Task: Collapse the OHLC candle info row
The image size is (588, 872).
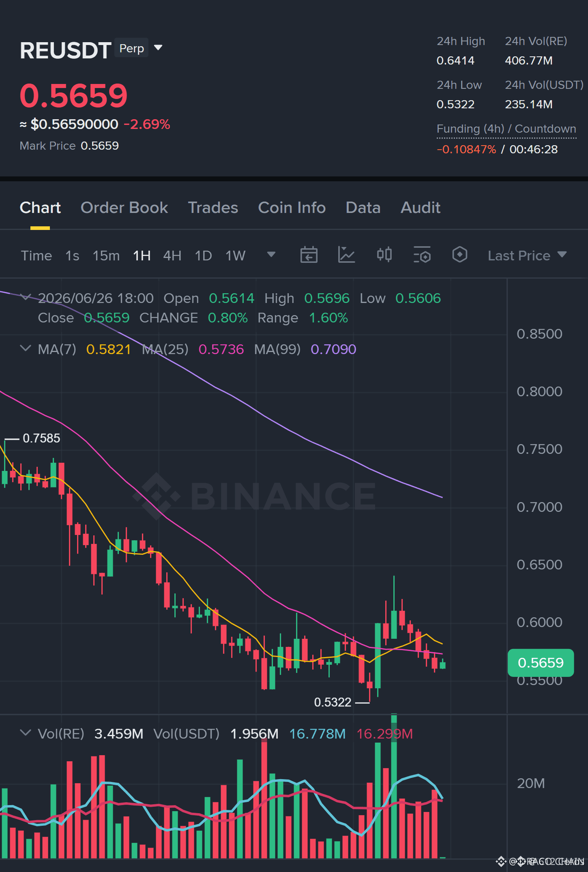Action: 25,298
